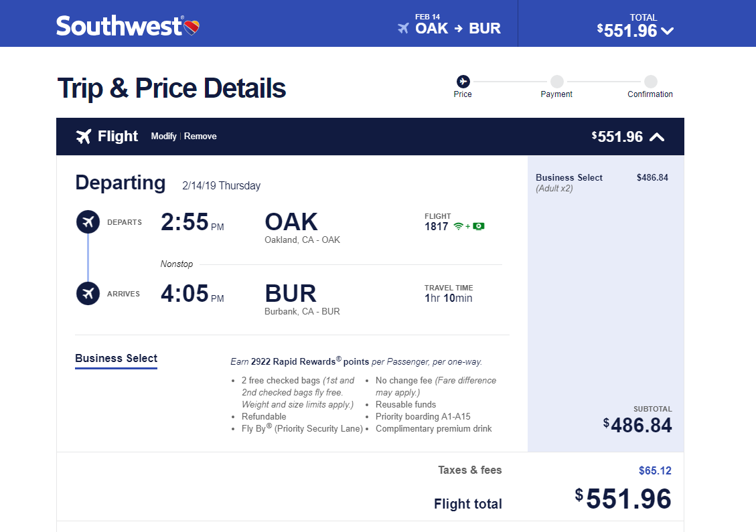This screenshot has height=532, width=756.
Task: Click the Flight total $551.96 amount
Action: (623, 499)
